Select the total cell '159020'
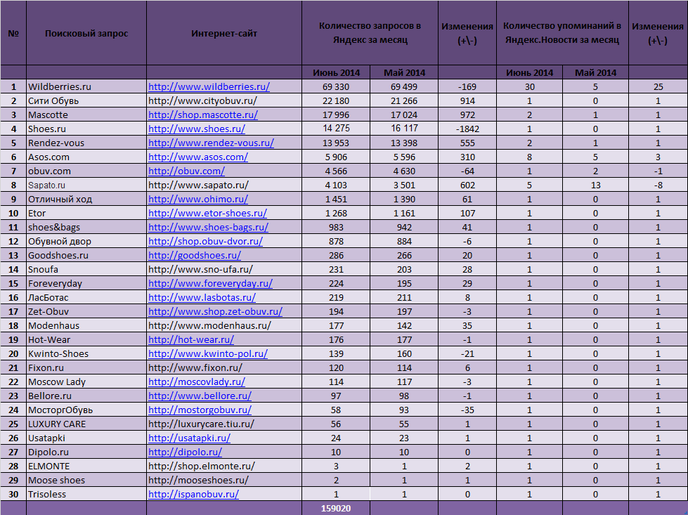The width and height of the screenshot is (688, 515). (336, 508)
